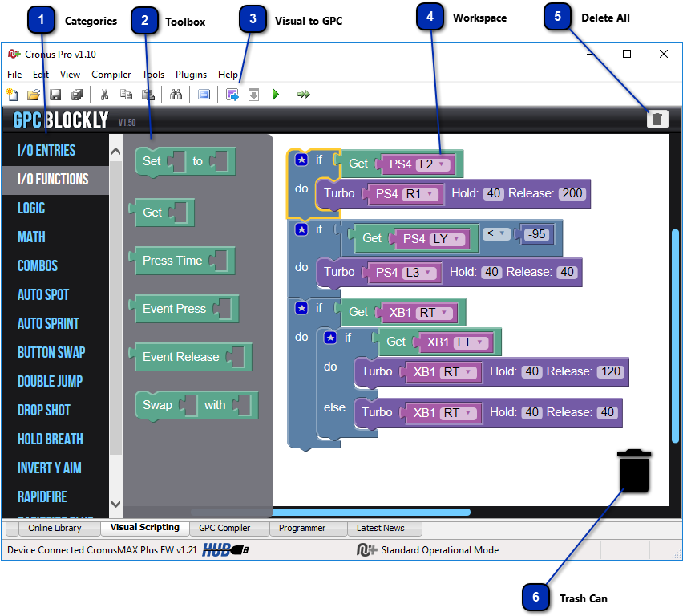The height and width of the screenshot is (616, 683).
Task: Open a file using the folder icon
Action: (x=34, y=94)
